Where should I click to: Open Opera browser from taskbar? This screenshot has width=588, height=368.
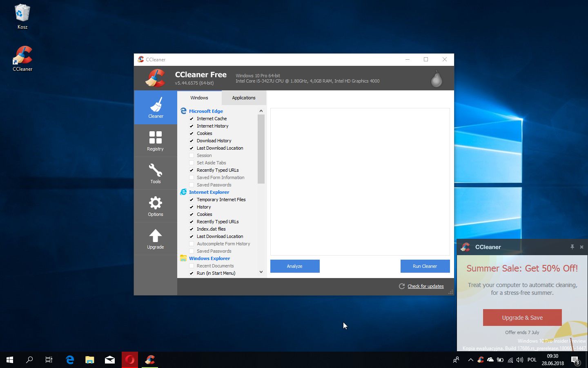(x=130, y=360)
